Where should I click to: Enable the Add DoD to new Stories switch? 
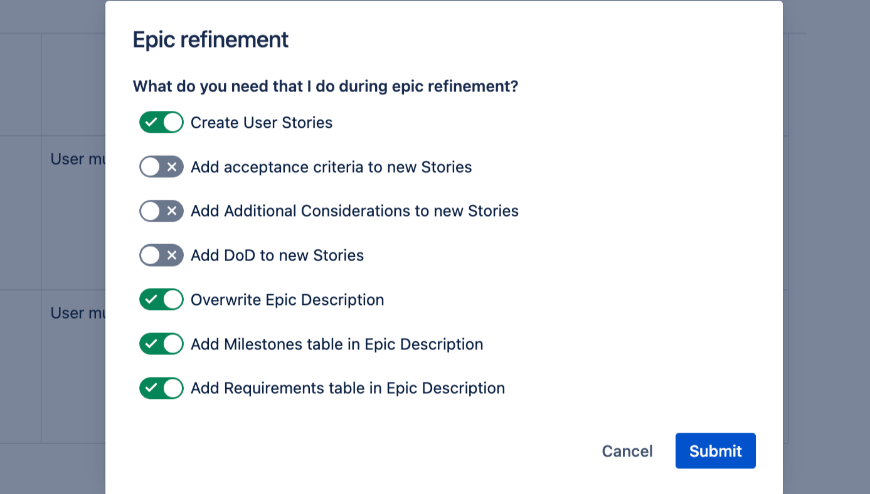point(161,255)
